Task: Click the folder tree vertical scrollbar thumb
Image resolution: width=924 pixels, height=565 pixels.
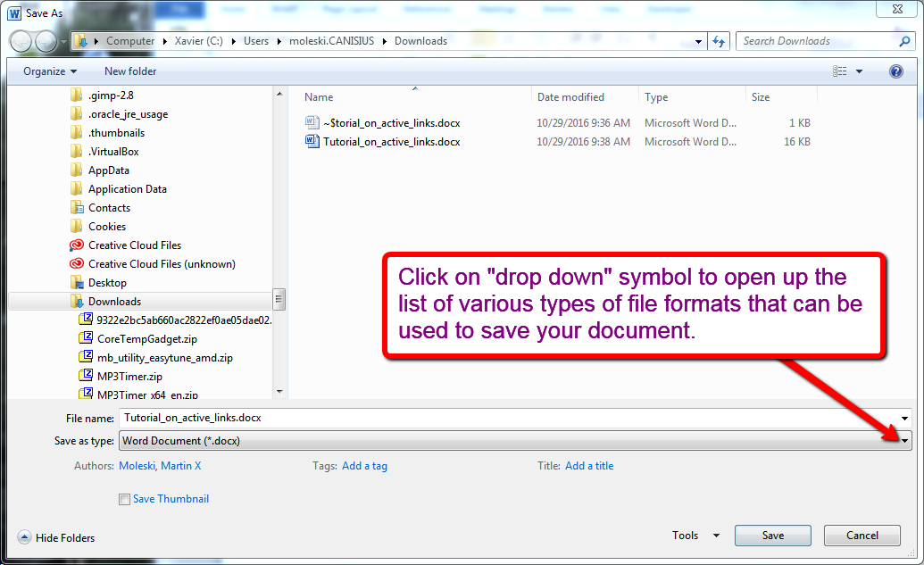Action: point(279,299)
